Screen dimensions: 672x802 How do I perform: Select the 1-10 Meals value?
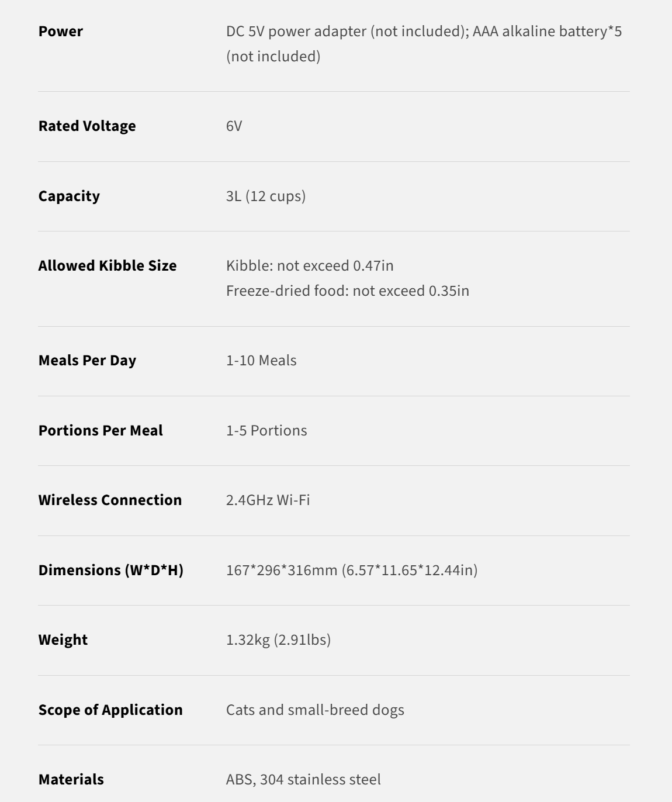tap(261, 361)
